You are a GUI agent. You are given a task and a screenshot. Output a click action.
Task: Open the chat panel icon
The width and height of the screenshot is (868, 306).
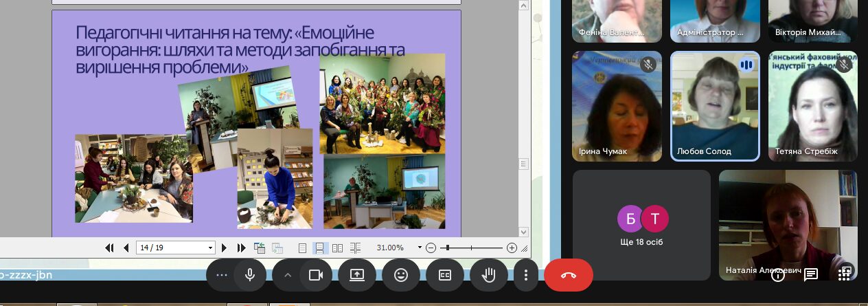(811, 275)
